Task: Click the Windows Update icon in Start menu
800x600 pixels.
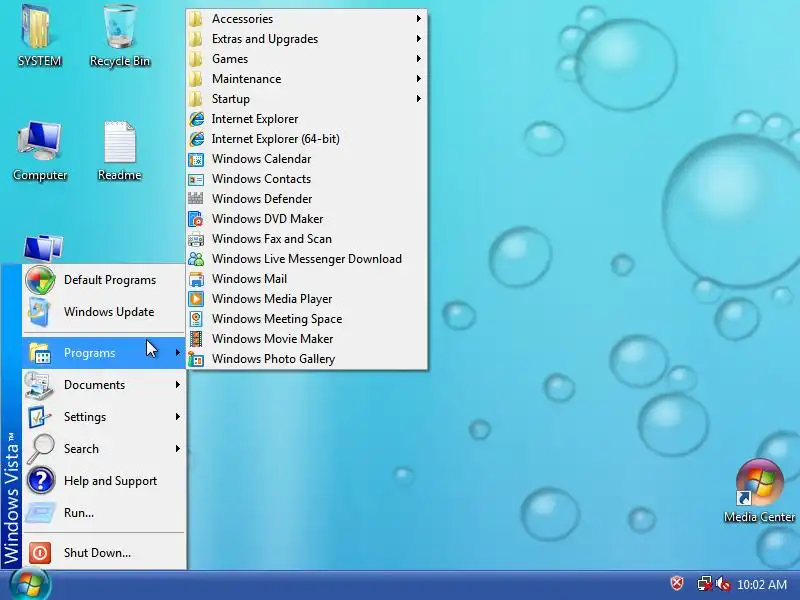Action: [x=40, y=312]
